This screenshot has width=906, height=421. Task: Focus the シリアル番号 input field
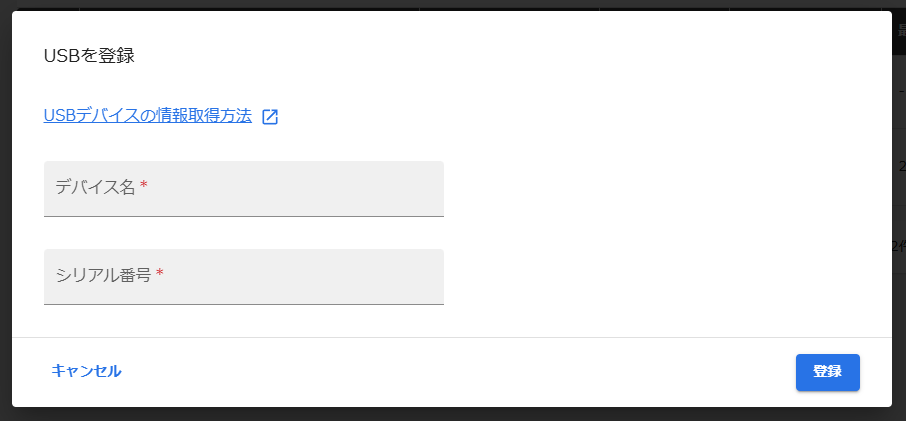click(244, 277)
